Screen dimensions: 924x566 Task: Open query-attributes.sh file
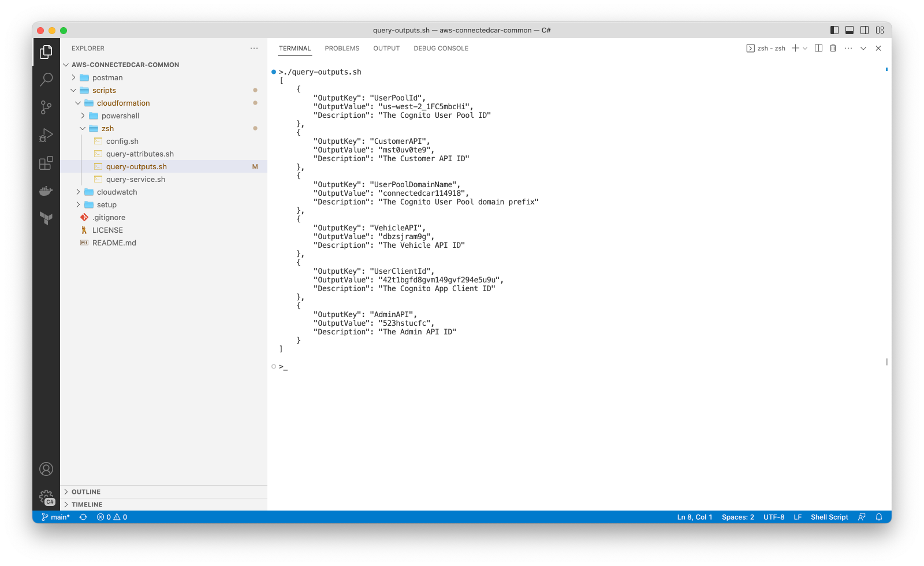(x=164, y=154)
